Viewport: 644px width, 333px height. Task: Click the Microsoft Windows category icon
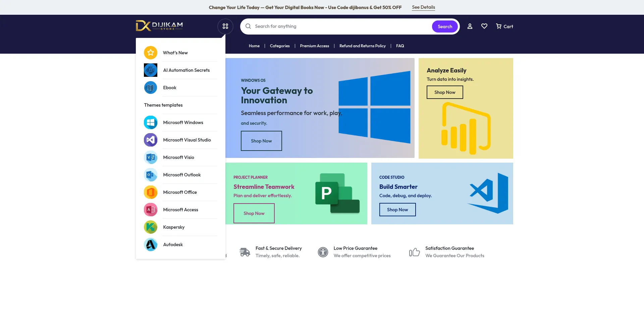tap(151, 122)
